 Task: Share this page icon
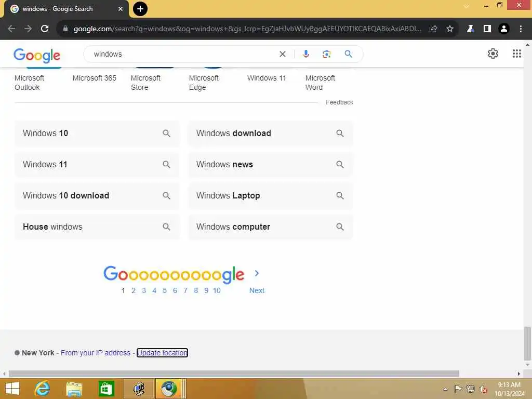click(x=433, y=29)
